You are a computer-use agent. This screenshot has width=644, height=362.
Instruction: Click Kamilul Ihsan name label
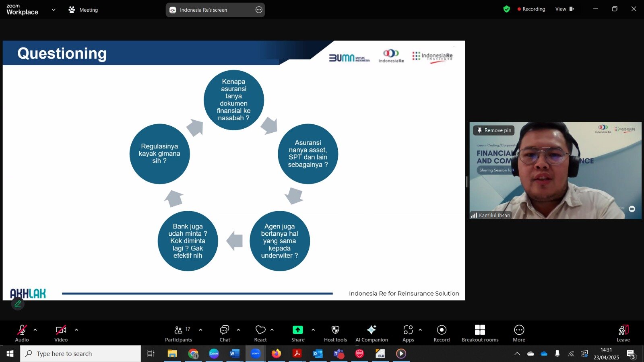coord(491,215)
